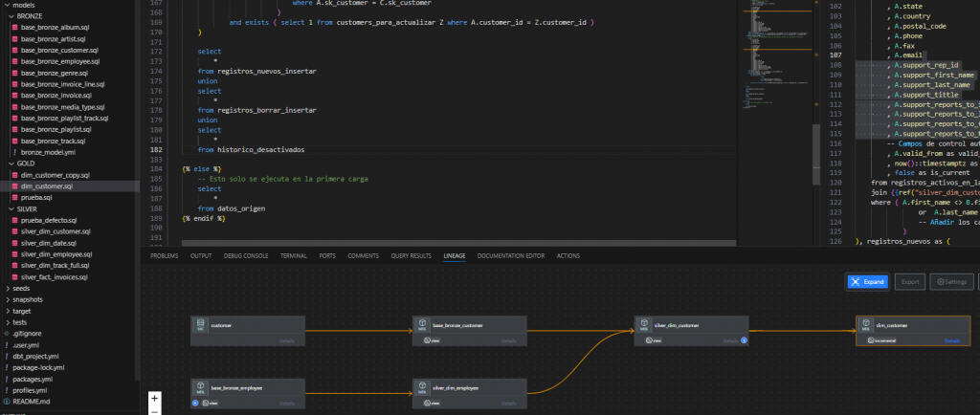Click the blue expand circle on base_bronze_employee node
The height and width of the screenshot is (415, 980).
(x=195, y=403)
